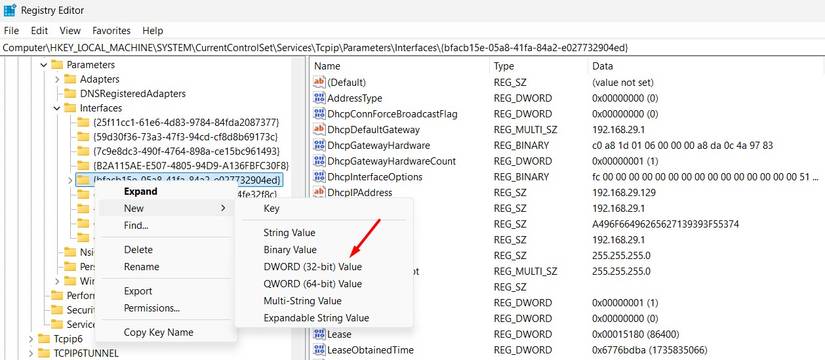
Task: Click the DNSRegisteredAdapters folder icon
Action: pyautogui.click(x=70, y=94)
